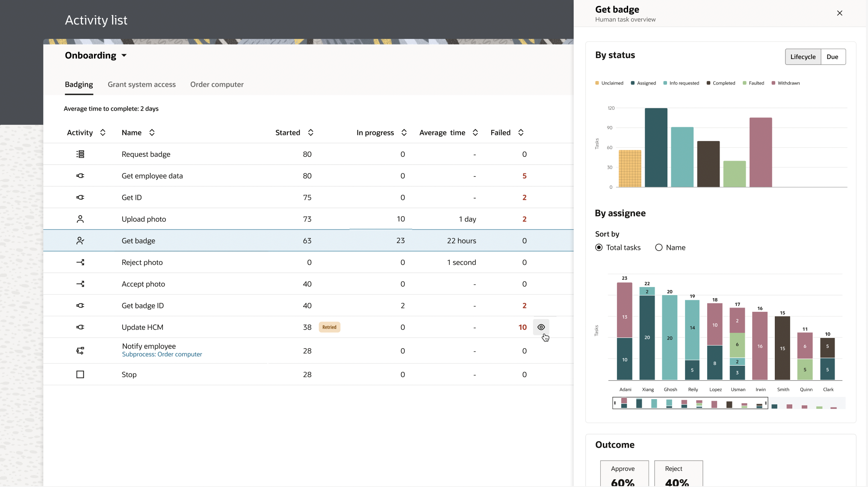Image resolution: width=868 pixels, height=487 pixels.
Task: Click the eye icon on Update HCM row
Action: click(541, 327)
